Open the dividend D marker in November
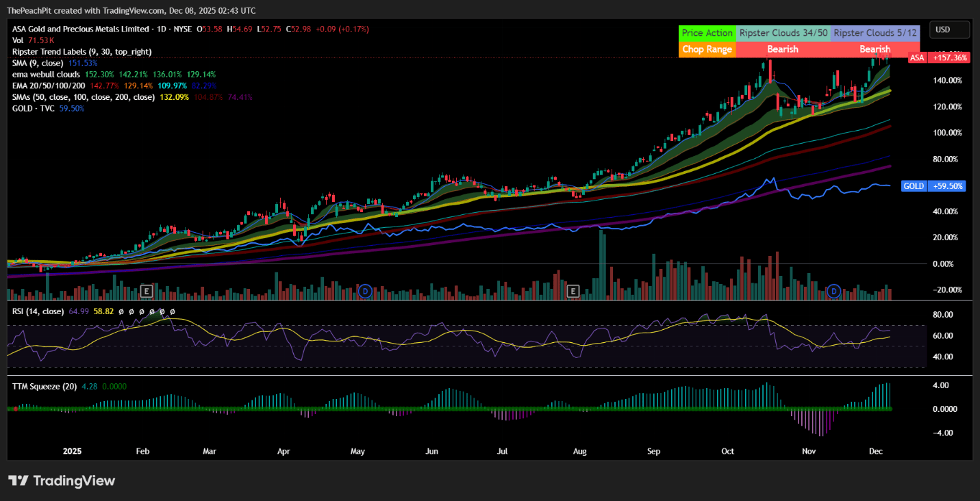The height and width of the screenshot is (501, 980). [x=833, y=292]
